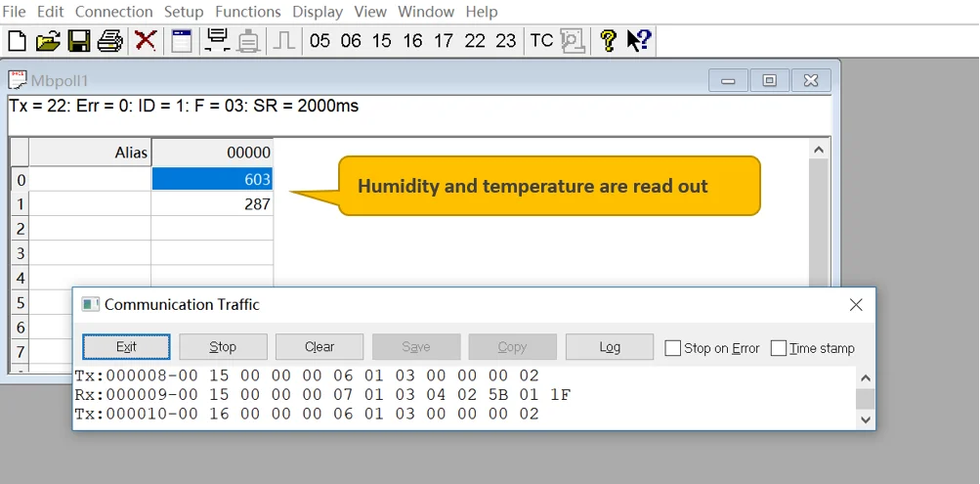Viewport: 980px width, 484px height.
Task: Clear the communication traffic log
Action: pos(320,346)
